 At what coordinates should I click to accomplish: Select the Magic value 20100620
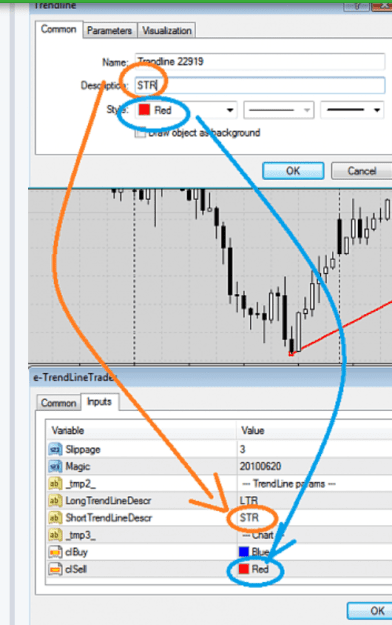pyautogui.click(x=260, y=466)
